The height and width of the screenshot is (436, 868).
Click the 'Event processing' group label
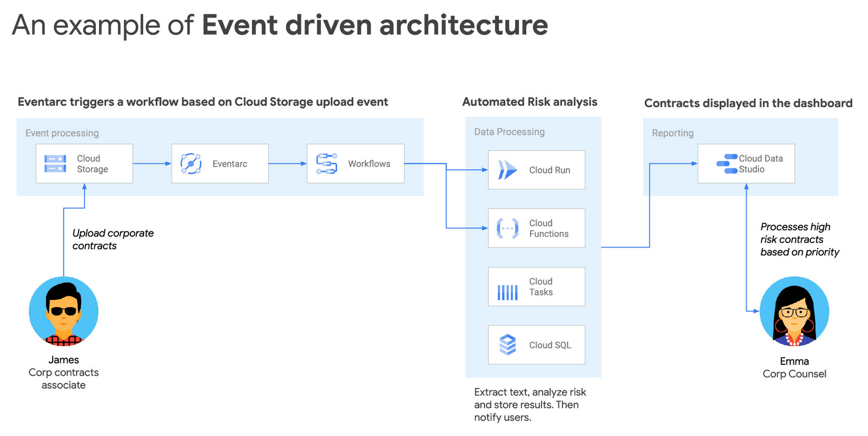(x=62, y=133)
